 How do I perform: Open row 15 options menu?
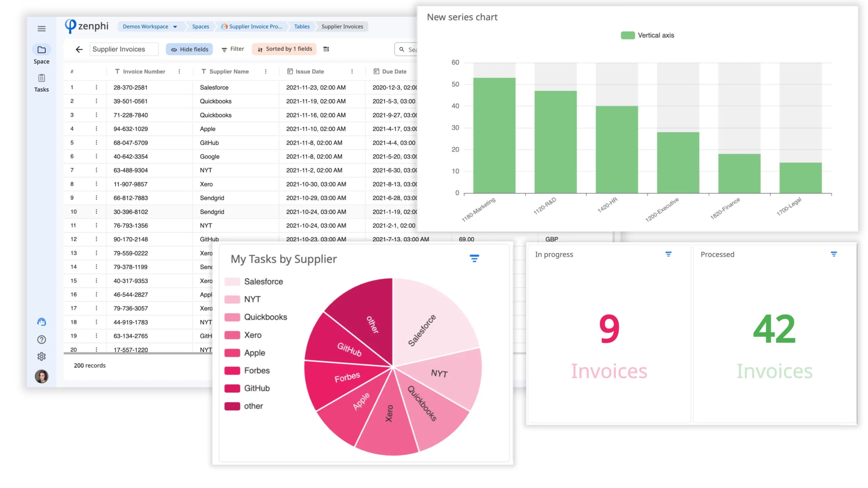[x=96, y=281]
